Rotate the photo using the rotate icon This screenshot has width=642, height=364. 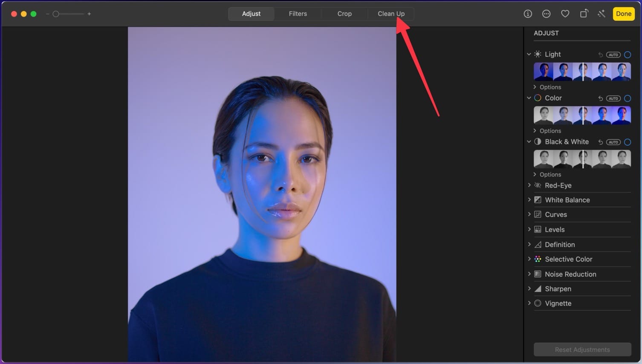pos(584,14)
